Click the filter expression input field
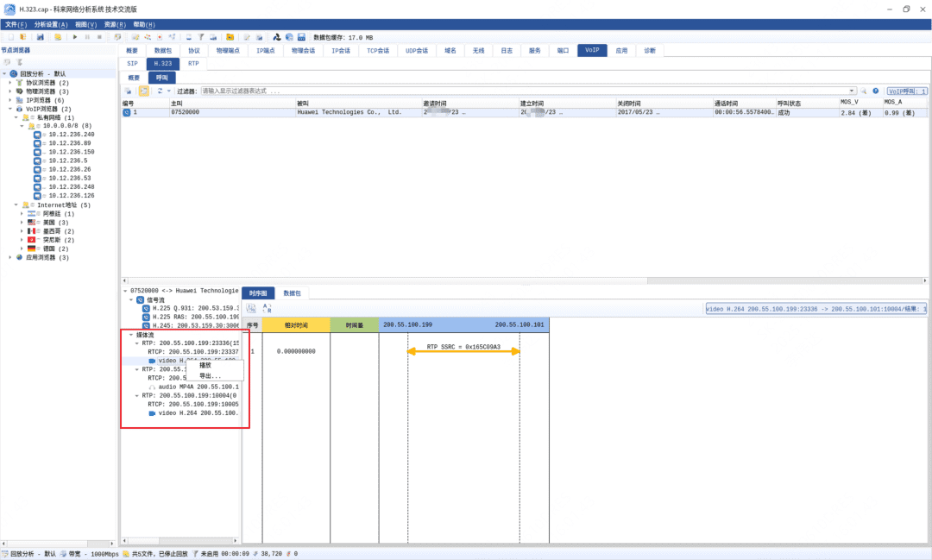The image size is (932, 560). [518, 91]
